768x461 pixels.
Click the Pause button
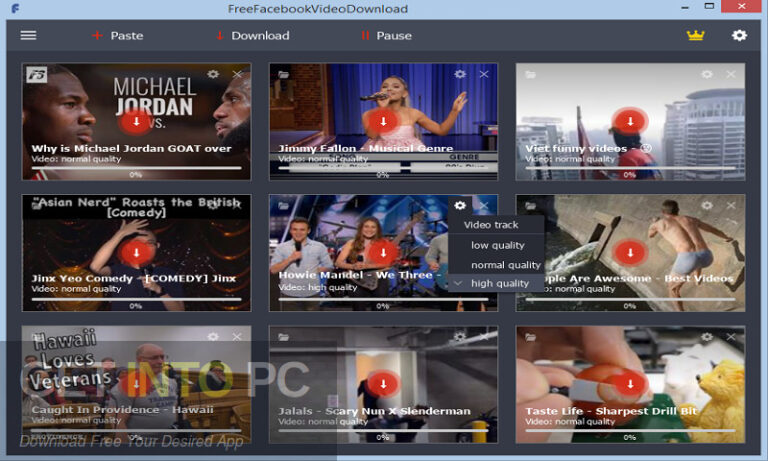click(386, 35)
